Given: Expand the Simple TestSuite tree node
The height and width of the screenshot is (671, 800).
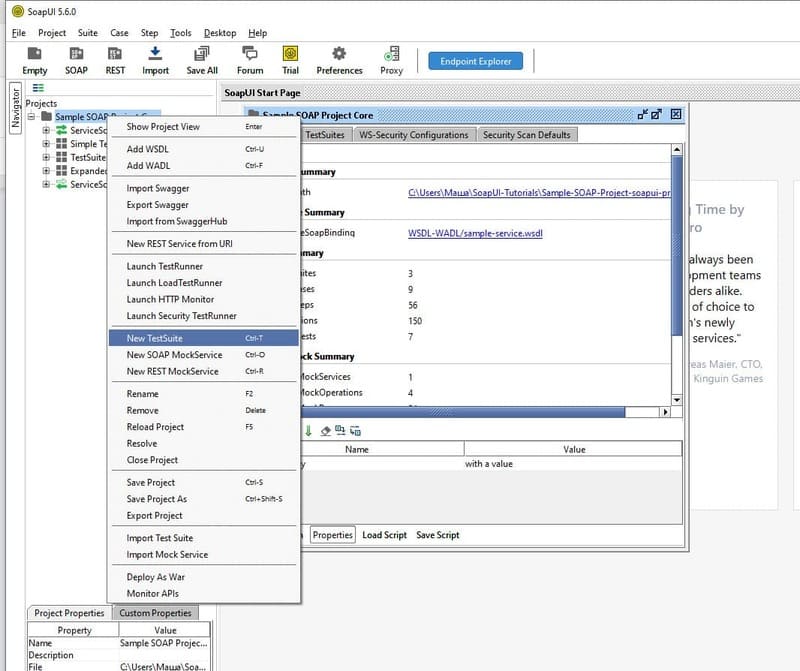Looking at the screenshot, I should pos(46,144).
